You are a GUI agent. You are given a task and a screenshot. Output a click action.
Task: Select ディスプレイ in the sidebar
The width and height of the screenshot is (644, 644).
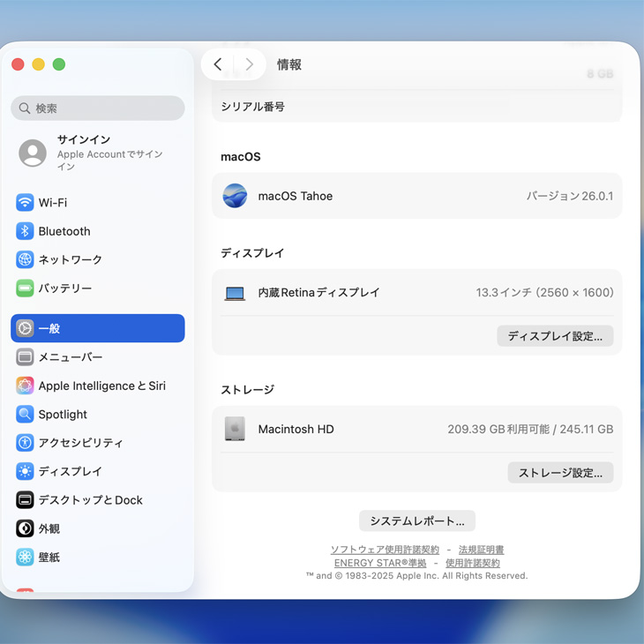(70, 471)
